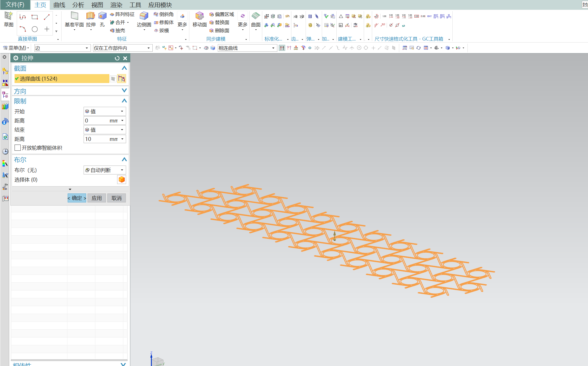
Task: Open the Start (开始) value dropdown
Action: point(105,111)
